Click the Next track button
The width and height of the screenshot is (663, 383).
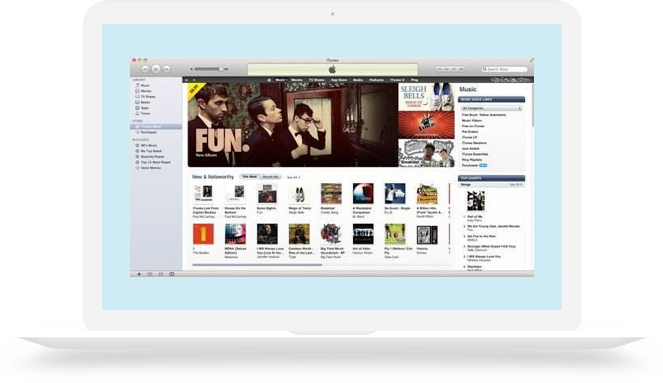click(167, 68)
